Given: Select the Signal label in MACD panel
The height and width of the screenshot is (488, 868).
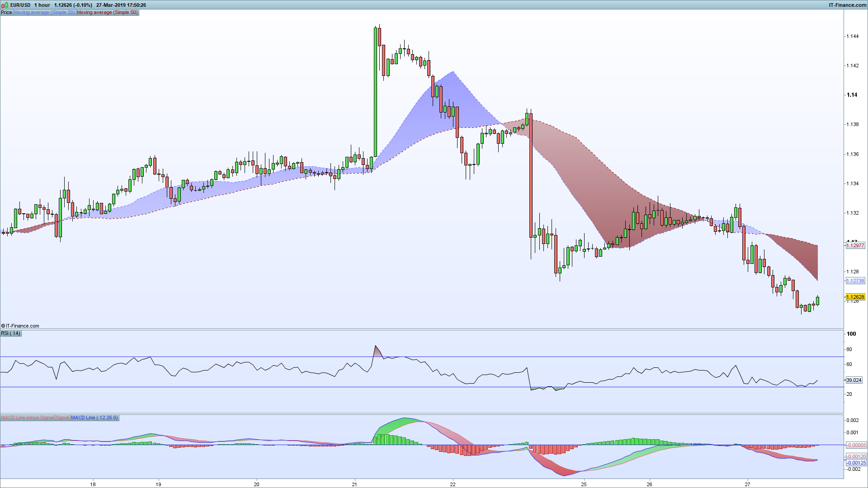Looking at the screenshot, I should point(62,418).
